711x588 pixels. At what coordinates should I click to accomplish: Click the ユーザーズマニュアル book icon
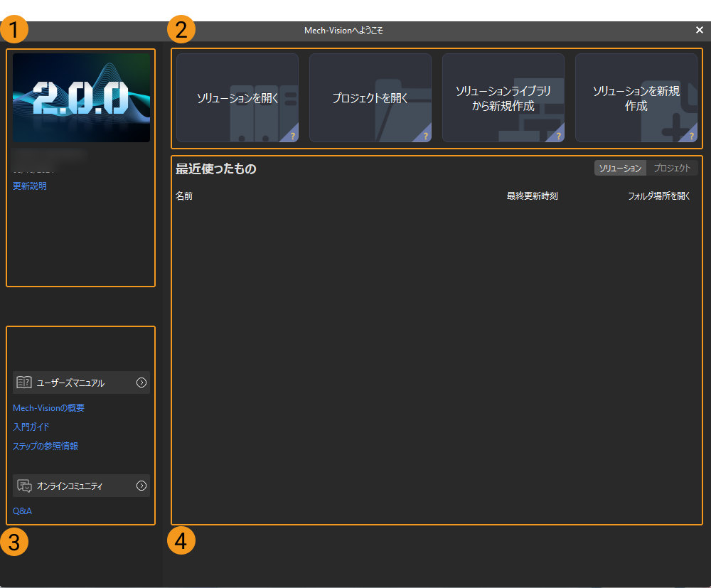(x=24, y=383)
